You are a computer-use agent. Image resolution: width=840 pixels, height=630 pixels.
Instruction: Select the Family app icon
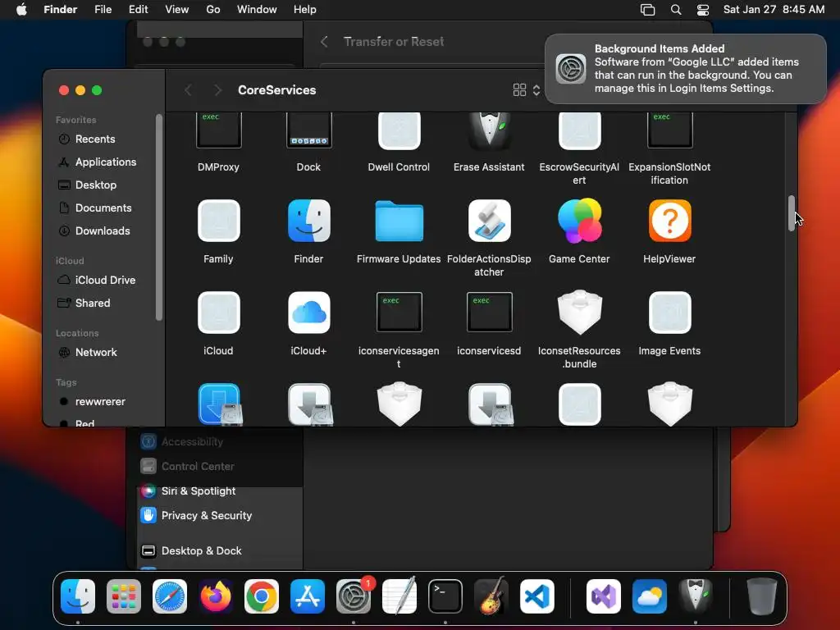(x=218, y=221)
